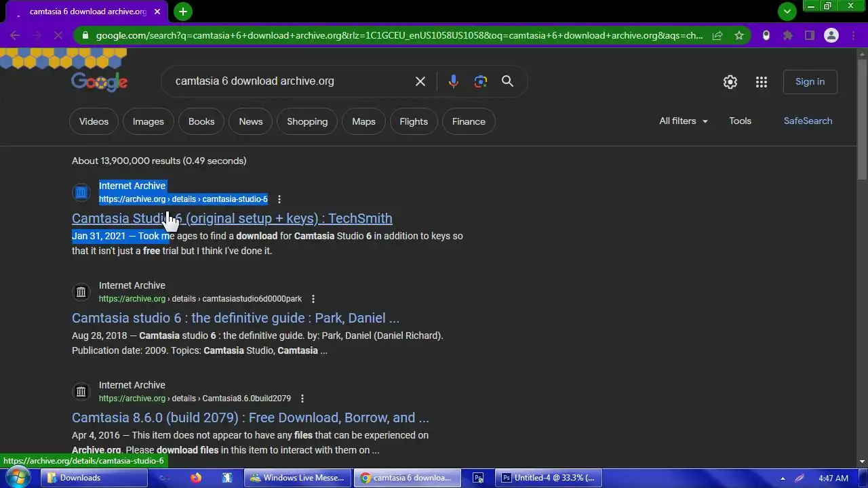Image resolution: width=868 pixels, height=488 pixels.
Task: Click in the search query field
Action: point(288,81)
